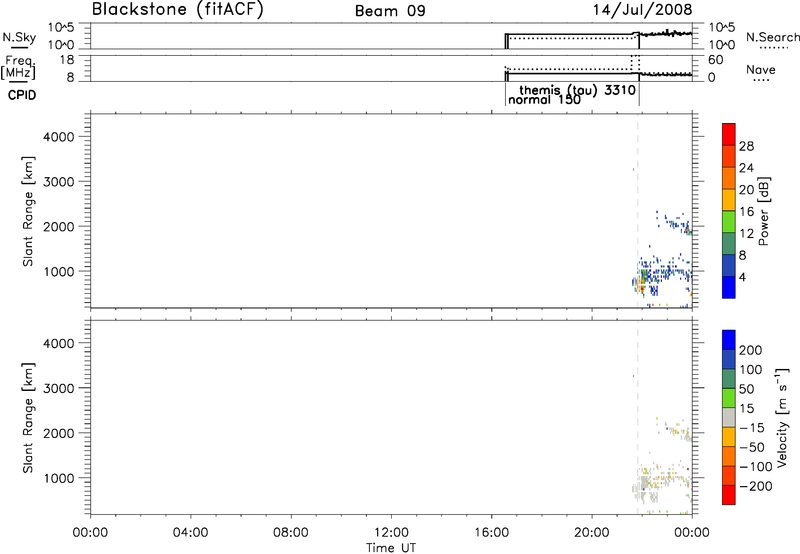Screen dimensions: 800x554
Task: Click the N.Search legend label
Action: 772,37
